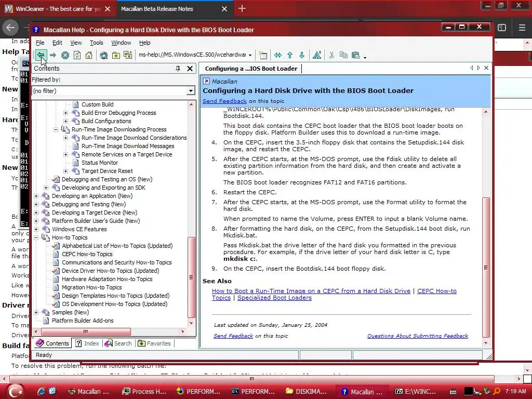Open the Filtered by combo box
This screenshot has height=399, width=532.
113,90
